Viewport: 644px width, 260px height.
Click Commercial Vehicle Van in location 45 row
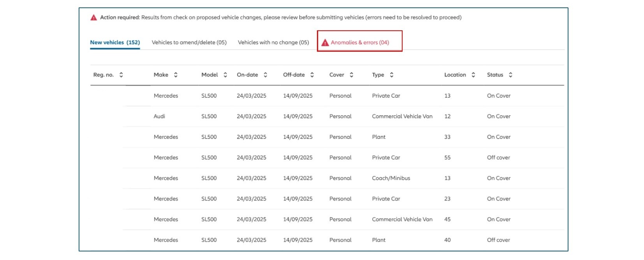point(402,219)
